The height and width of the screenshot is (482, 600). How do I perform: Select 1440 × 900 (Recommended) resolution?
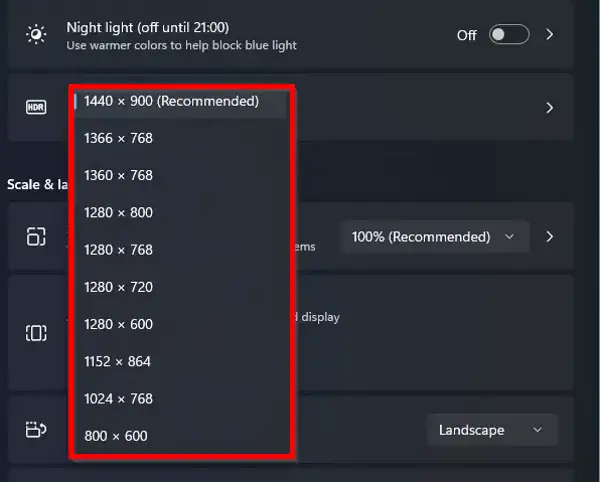pos(180,101)
